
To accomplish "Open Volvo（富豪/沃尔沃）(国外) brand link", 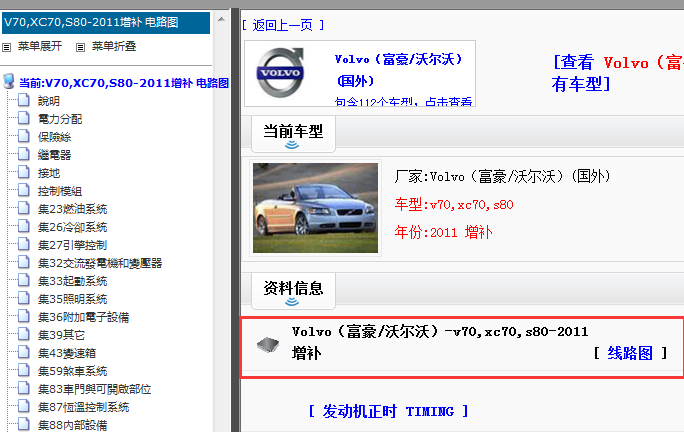I will 398,70.
